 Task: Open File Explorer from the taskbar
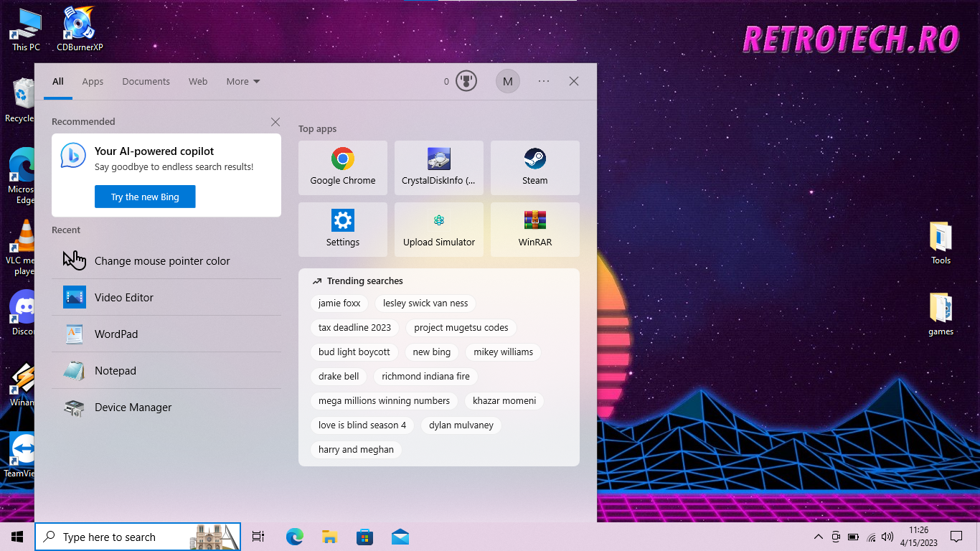click(329, 537)
